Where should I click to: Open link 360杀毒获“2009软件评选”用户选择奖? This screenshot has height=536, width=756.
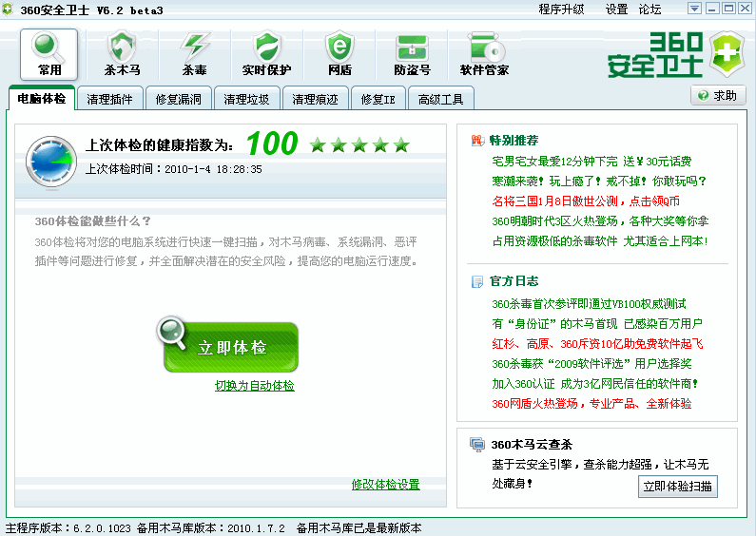click(591, 363)
